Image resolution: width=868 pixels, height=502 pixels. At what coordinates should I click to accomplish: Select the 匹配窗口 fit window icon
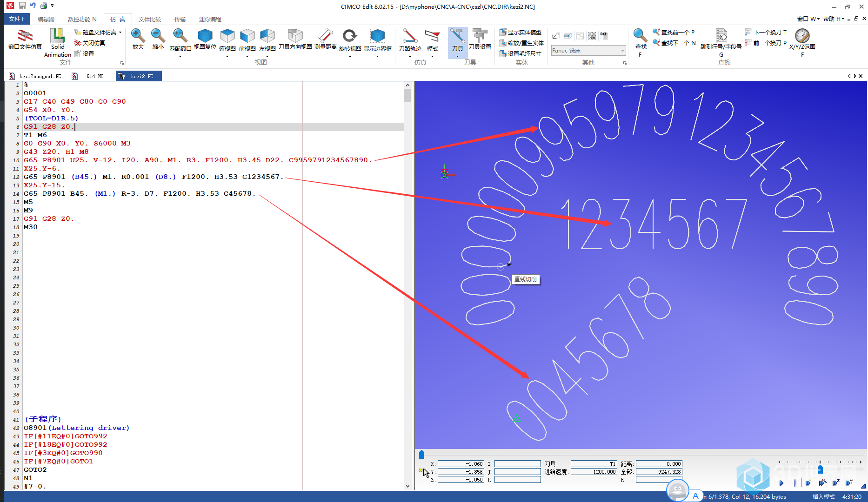180,40
